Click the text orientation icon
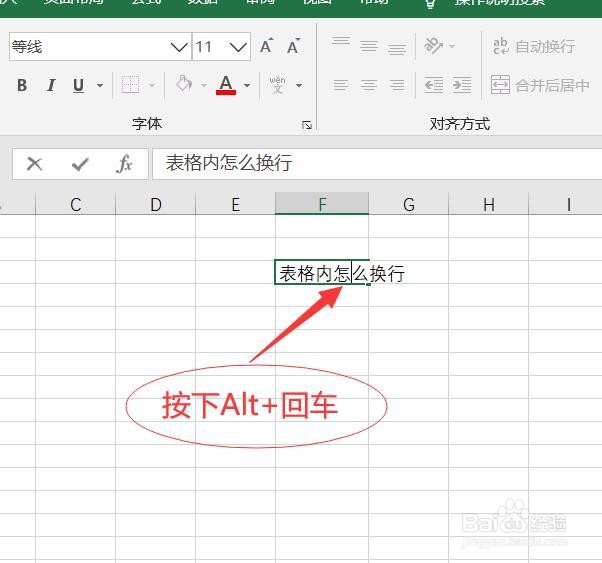The width and height of the screenshot is (602, 563). 433,46
